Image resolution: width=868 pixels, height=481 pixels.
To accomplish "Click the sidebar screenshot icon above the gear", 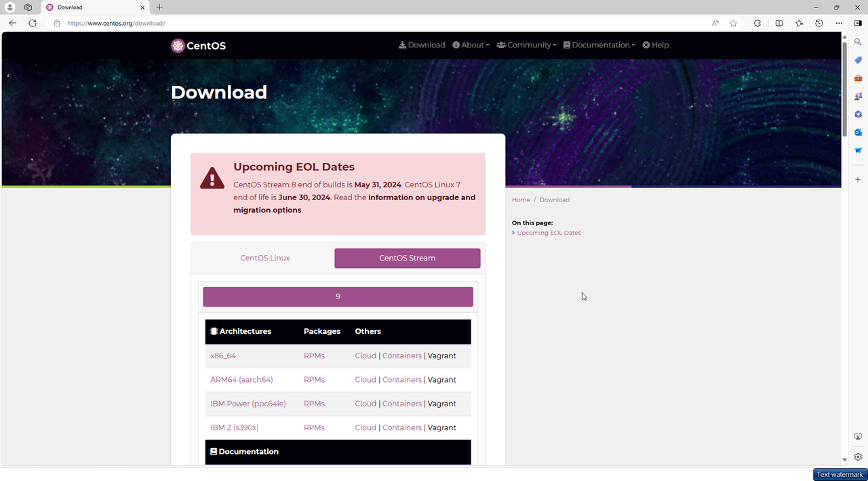I will [x=858, y=437].
